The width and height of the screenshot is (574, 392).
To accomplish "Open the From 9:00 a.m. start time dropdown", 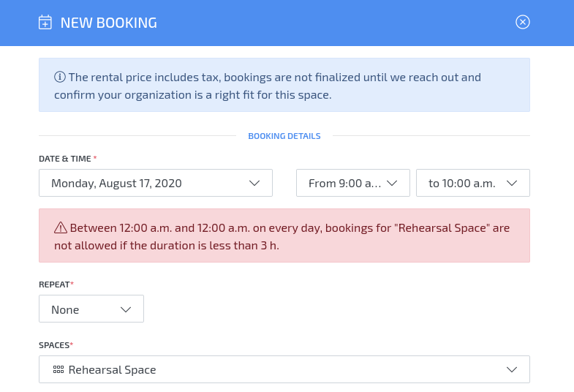I will click(x=345, y=183).
